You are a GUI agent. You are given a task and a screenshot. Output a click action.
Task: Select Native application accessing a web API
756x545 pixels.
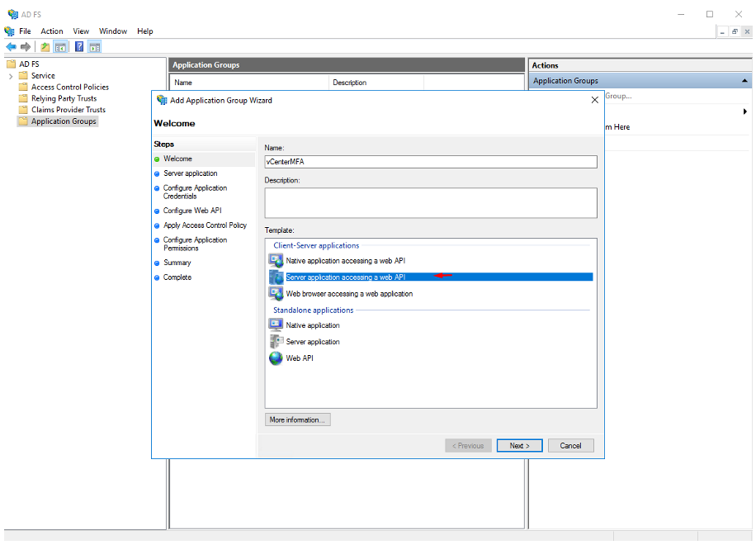click(x=345, y=261)
